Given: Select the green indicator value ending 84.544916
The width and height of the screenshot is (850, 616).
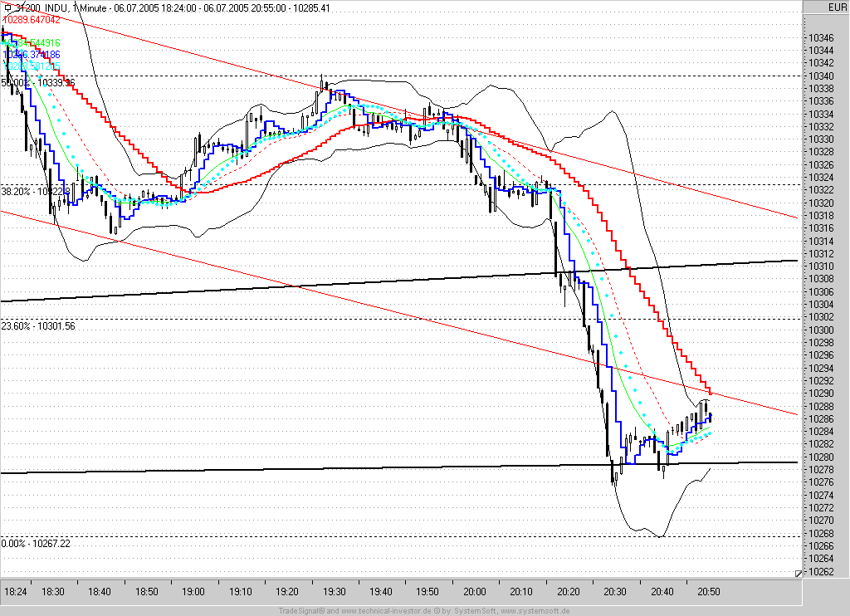Looking at the screenshot, I should coord(32,43).
